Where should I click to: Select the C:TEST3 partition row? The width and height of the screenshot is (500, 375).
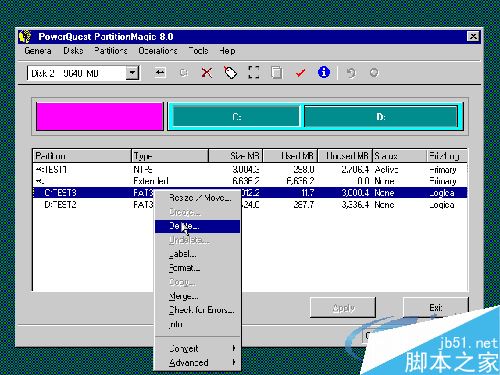(250, 193)
